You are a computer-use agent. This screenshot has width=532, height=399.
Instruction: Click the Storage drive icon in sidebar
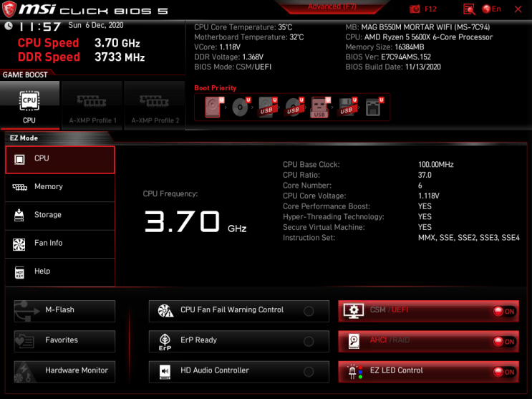coord(19,216)
